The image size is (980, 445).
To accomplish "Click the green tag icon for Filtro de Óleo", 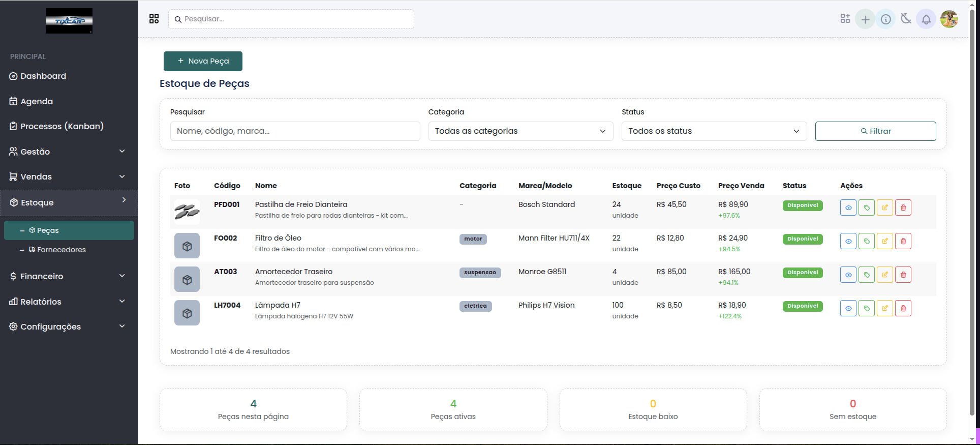I will click(x=866, y=241).
